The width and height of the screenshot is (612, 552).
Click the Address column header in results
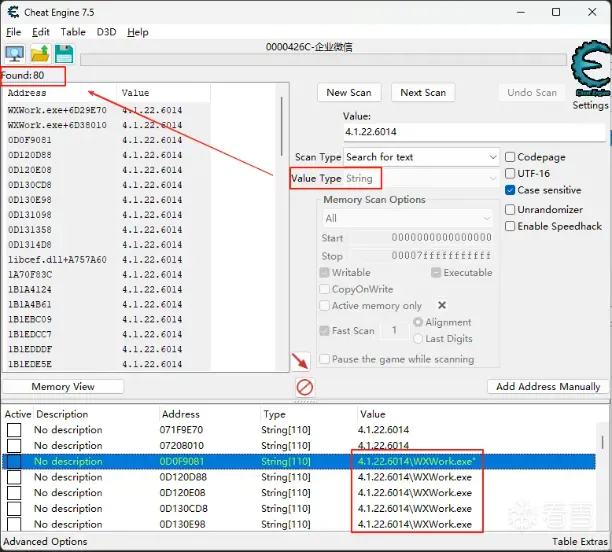click(x=60, y=93)
